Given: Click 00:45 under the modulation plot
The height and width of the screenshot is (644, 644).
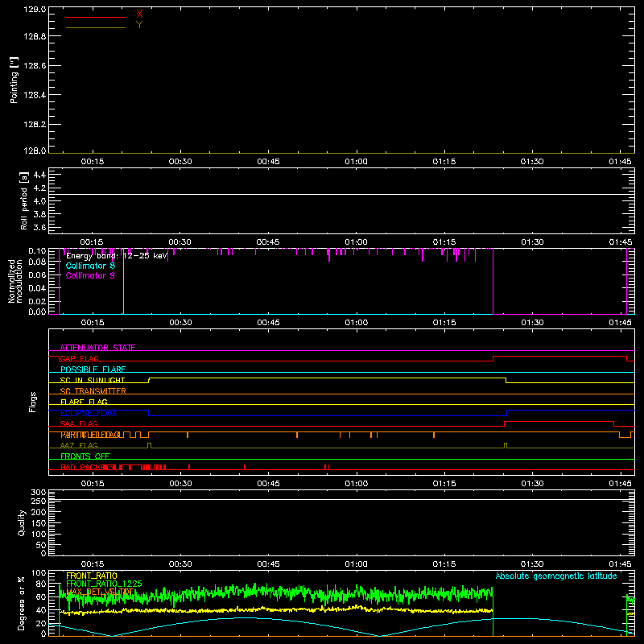Looking at the screenshot, I should pyautogui.click(x=268, y=323).
